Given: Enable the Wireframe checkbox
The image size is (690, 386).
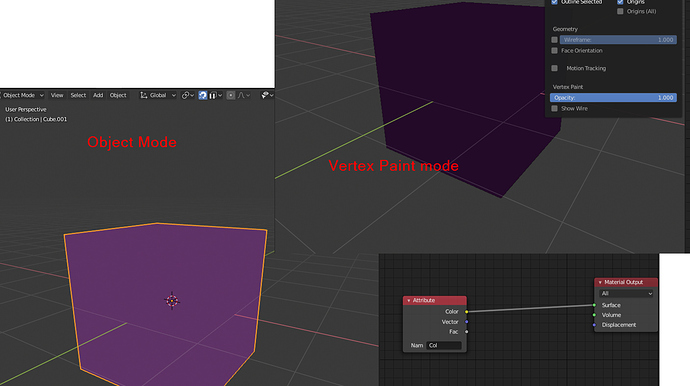Looking at the screenshot, I should pyautogui.click(x=554, y=40).
